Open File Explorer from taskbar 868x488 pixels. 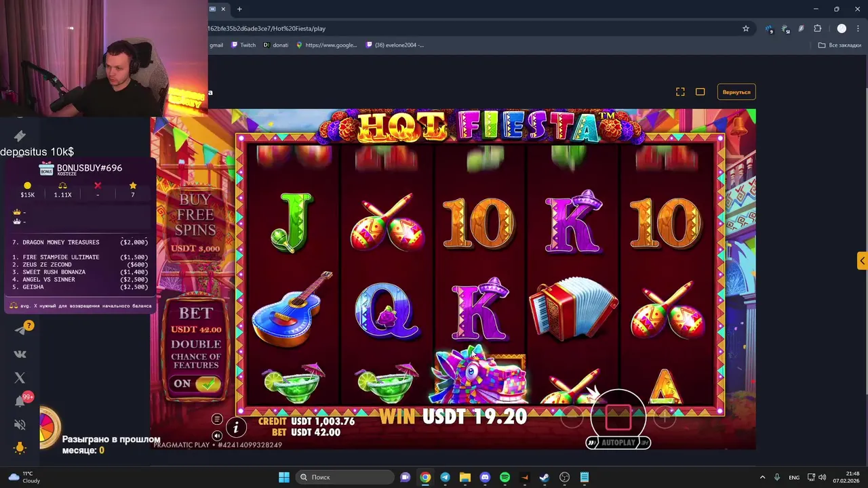tap(465, 477)
